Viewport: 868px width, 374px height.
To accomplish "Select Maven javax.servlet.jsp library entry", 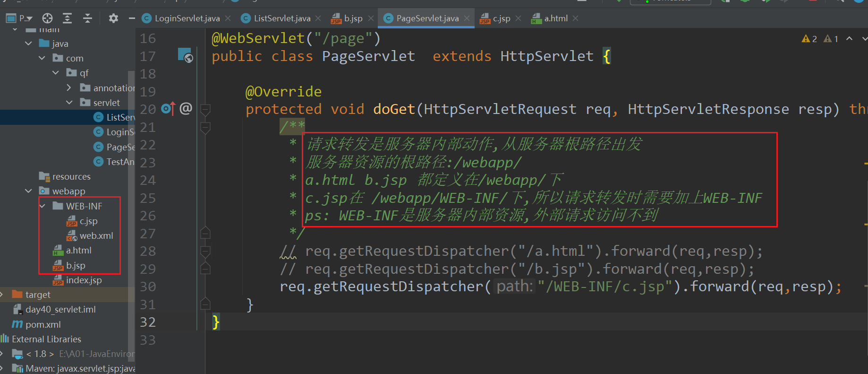I will 74,368.
